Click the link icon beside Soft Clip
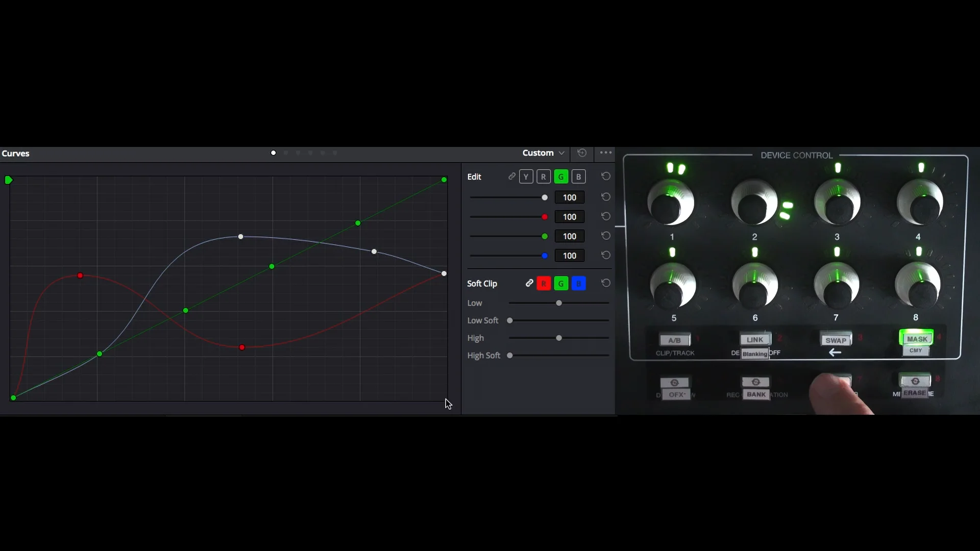Screen dimensions: 980x551 [x=529, y=283]
